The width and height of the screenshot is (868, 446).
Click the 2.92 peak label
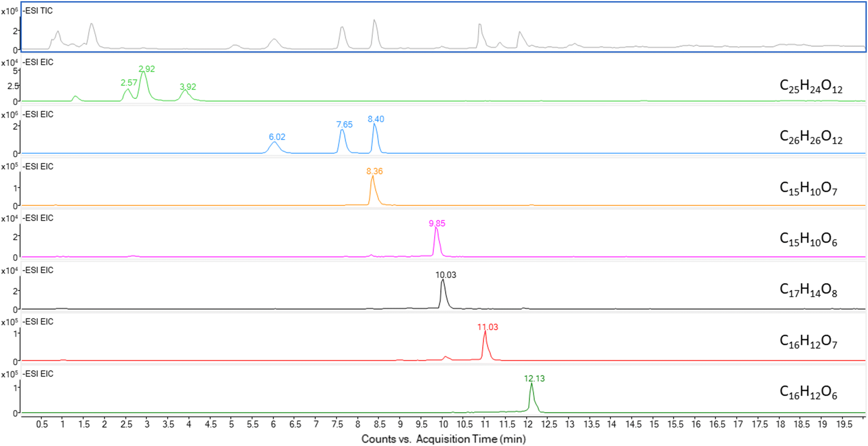coord(147,69)
